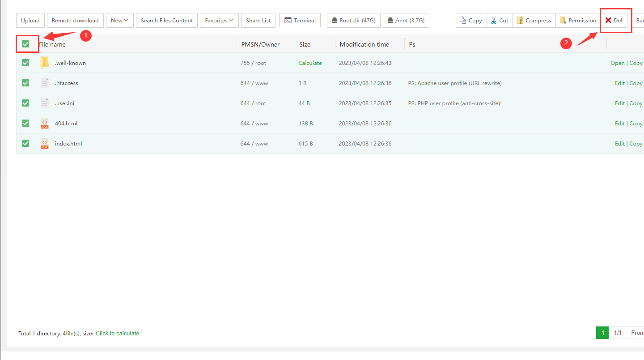Click the index.html HTML file icon

click(x=44, y=144)
